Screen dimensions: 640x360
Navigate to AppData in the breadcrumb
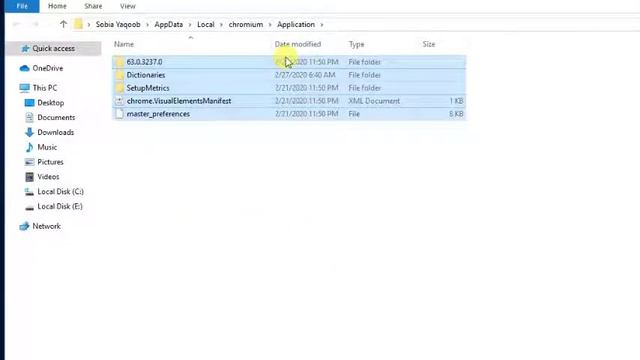[169, 24]
